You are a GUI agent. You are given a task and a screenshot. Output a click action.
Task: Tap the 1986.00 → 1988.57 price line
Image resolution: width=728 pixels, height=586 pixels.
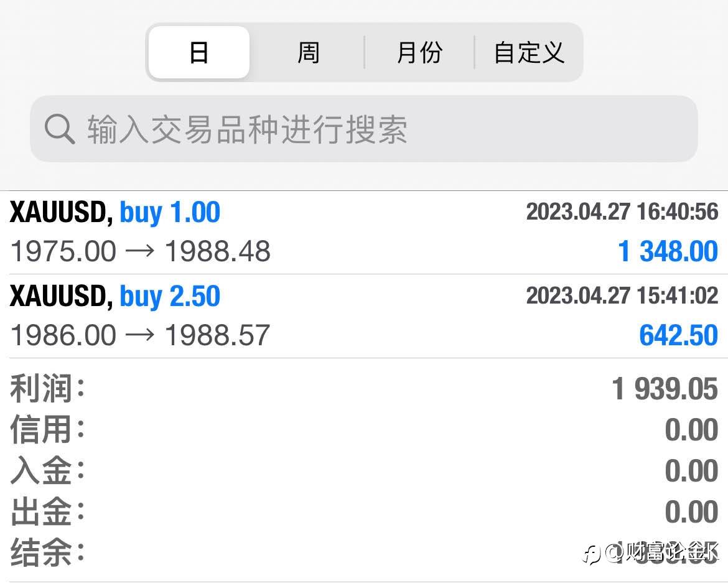pyautogui.click(x=141, y=336)
